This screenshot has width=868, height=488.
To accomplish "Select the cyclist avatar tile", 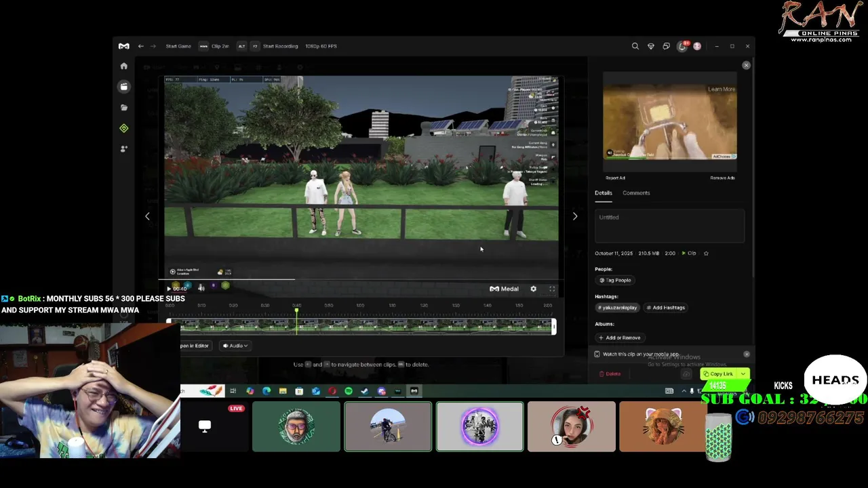I will (388, 426).
